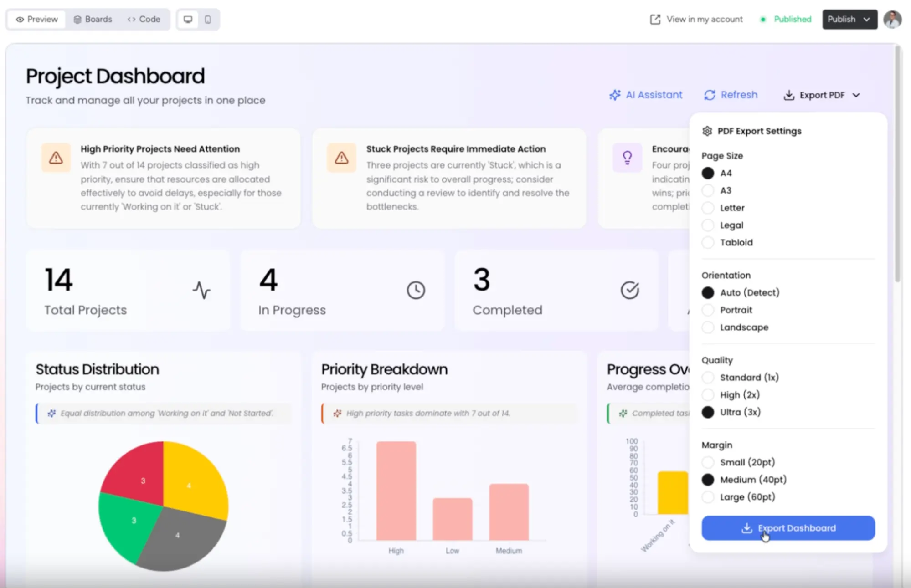Click the AI Assistant sparkle icon

(x=615, y=95)
